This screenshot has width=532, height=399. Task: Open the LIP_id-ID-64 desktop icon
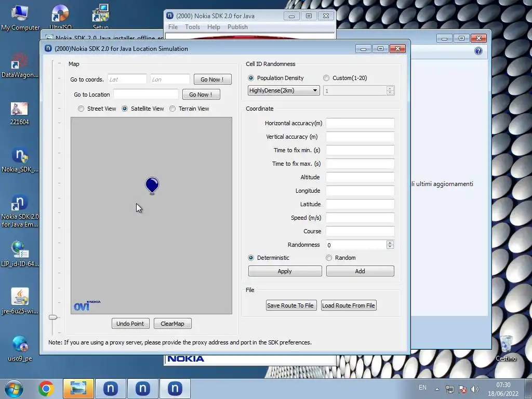(20, 254)
